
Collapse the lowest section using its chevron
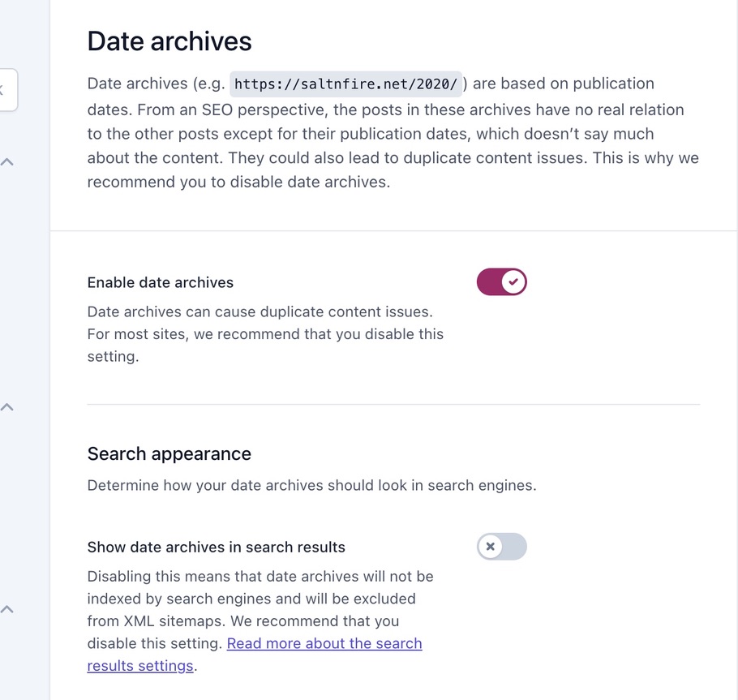[x=7, y=608]
